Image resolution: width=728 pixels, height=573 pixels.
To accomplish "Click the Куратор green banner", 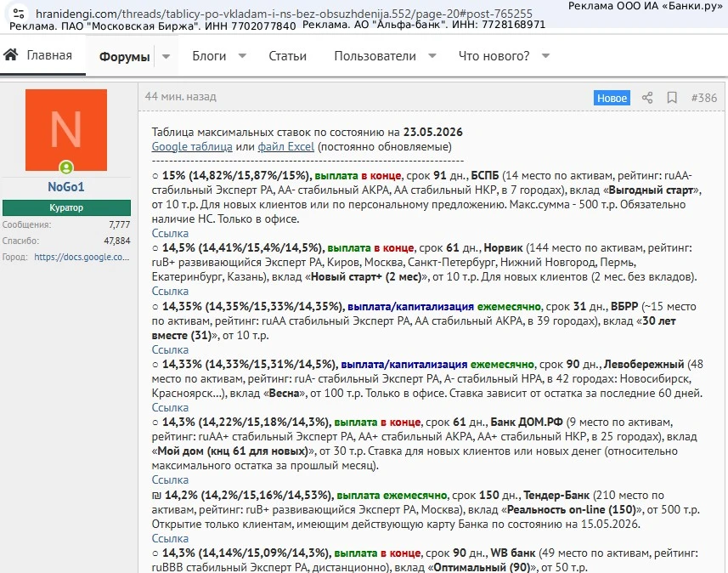I will tap(66, 207).
